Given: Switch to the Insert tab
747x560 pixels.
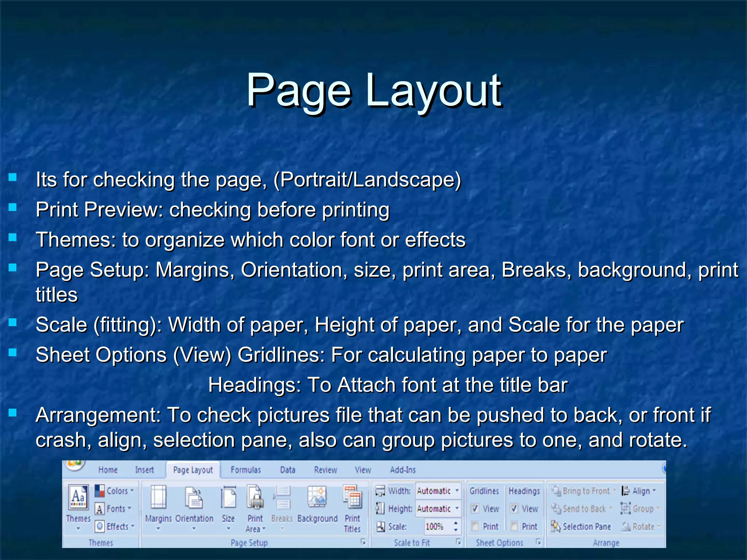Looking at the screenshot, I should [144, 470].
